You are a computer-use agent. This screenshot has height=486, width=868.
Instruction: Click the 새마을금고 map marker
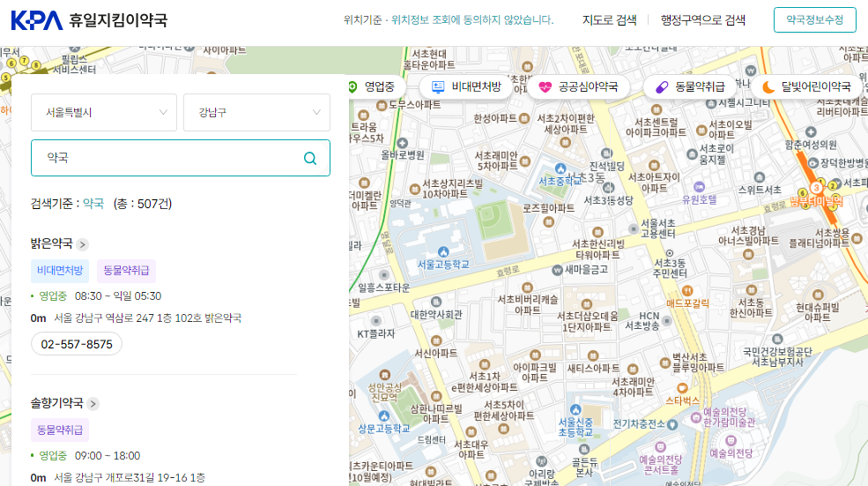(558, 271)
